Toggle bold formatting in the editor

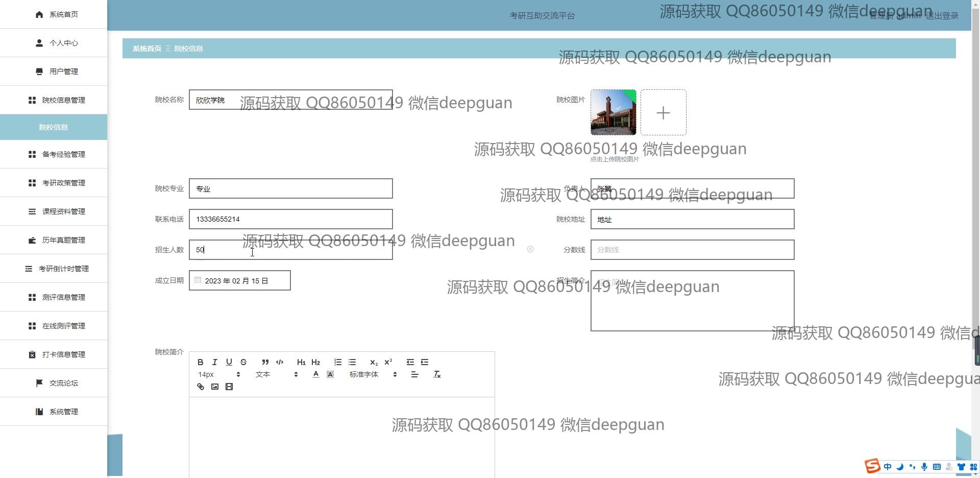point(201,362)
